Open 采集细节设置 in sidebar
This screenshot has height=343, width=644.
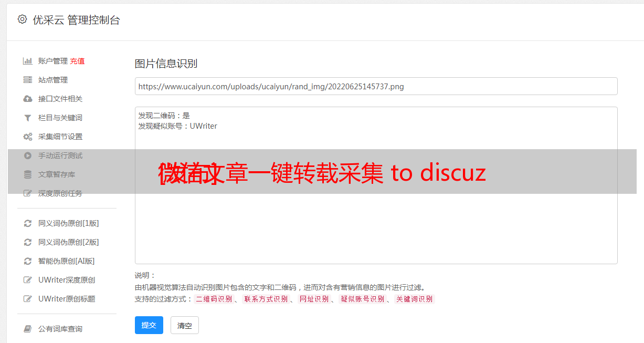60,137
